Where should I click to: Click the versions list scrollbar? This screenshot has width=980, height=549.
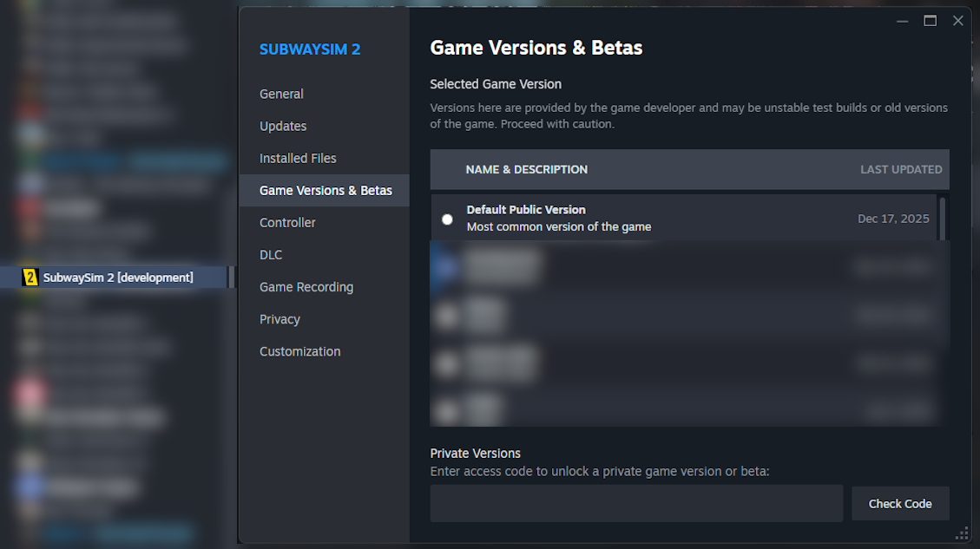943,219
